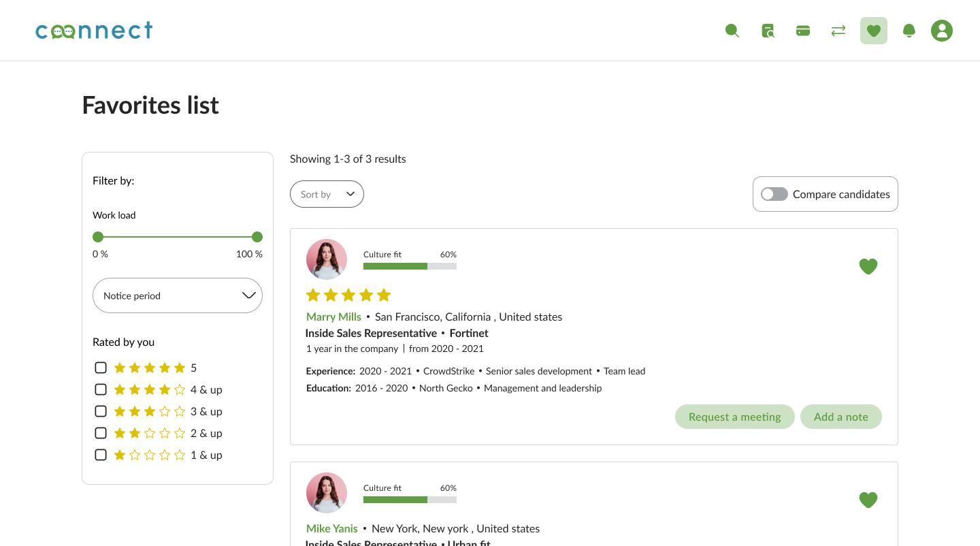Toggle the Compare candidates switch
The height and width of the screenshot is (546, 980).
(774, 194)
